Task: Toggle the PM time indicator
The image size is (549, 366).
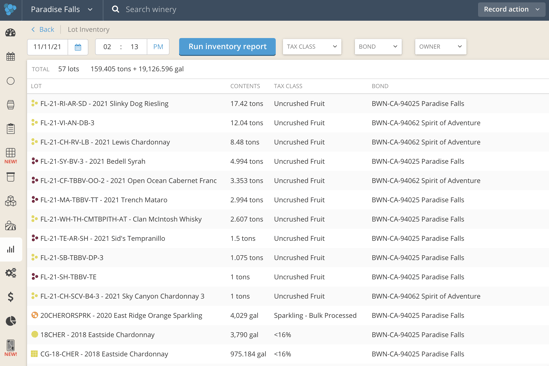Action: click(158, 47)
